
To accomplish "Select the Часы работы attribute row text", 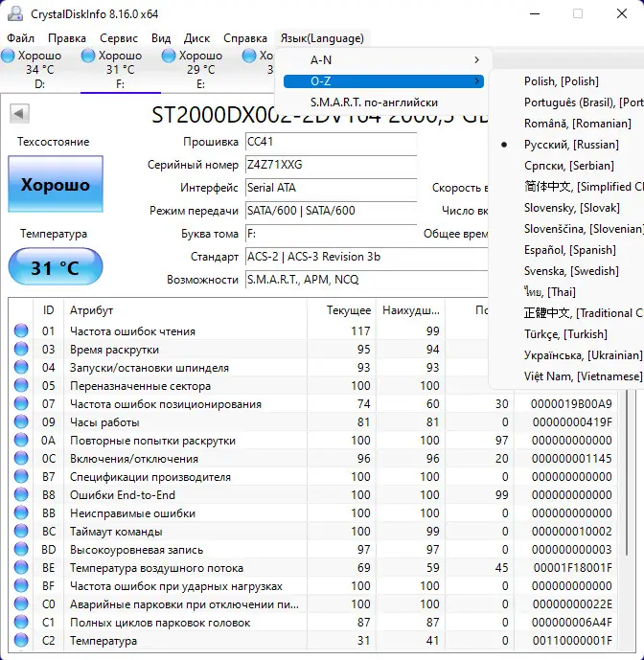I will 104,422.
